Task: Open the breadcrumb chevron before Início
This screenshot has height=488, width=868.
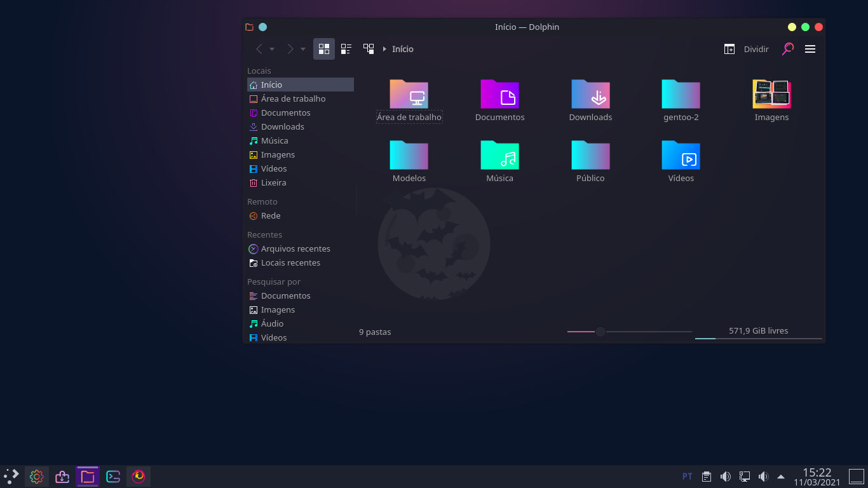Action: (x=384, y=49)
